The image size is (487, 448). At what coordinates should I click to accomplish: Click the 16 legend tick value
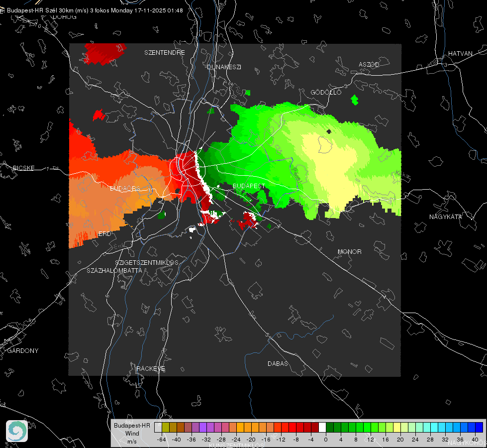click(x=386, y=440)
